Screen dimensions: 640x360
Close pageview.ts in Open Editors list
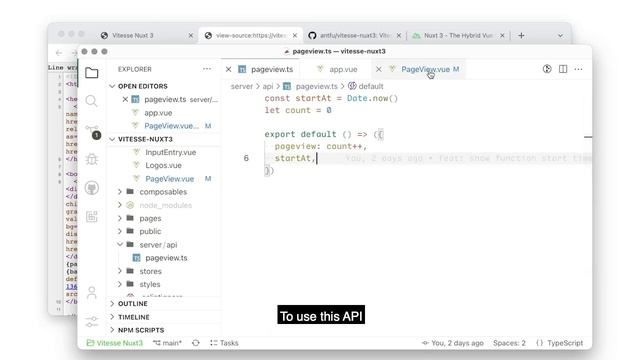coord(125,99)
